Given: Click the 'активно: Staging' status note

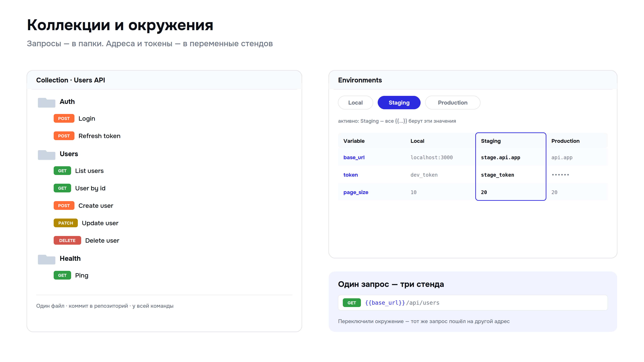Looking at the screenshot, I should (397, 121).
